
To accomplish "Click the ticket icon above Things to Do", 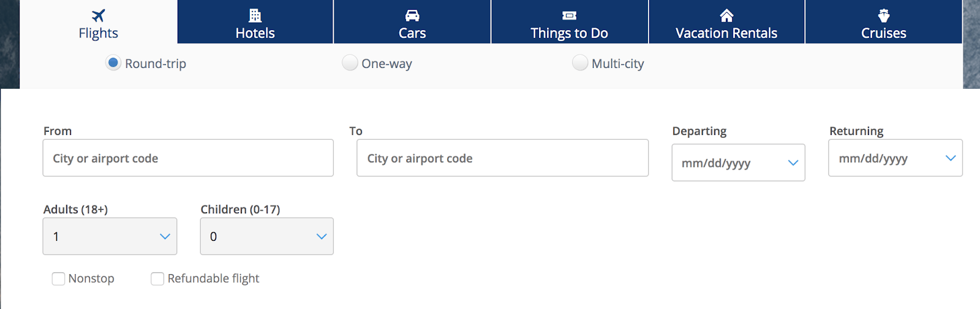I will (570, 15).
